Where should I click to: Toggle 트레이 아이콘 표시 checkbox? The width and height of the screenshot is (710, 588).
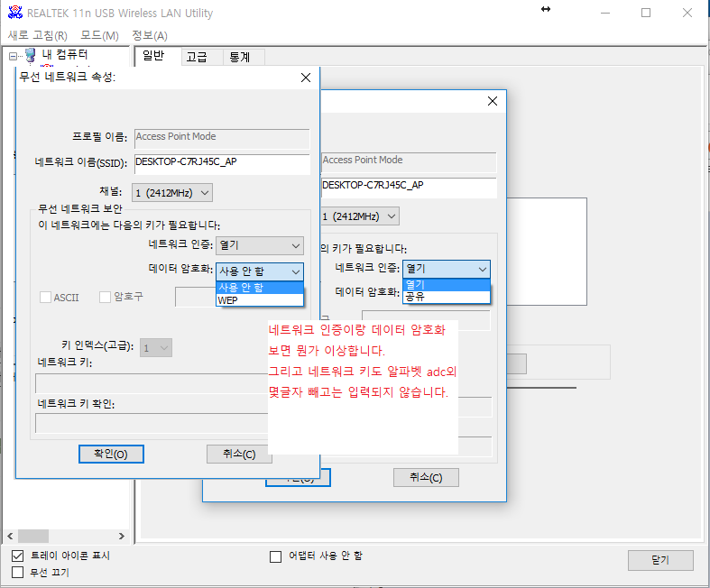(18, 556)
